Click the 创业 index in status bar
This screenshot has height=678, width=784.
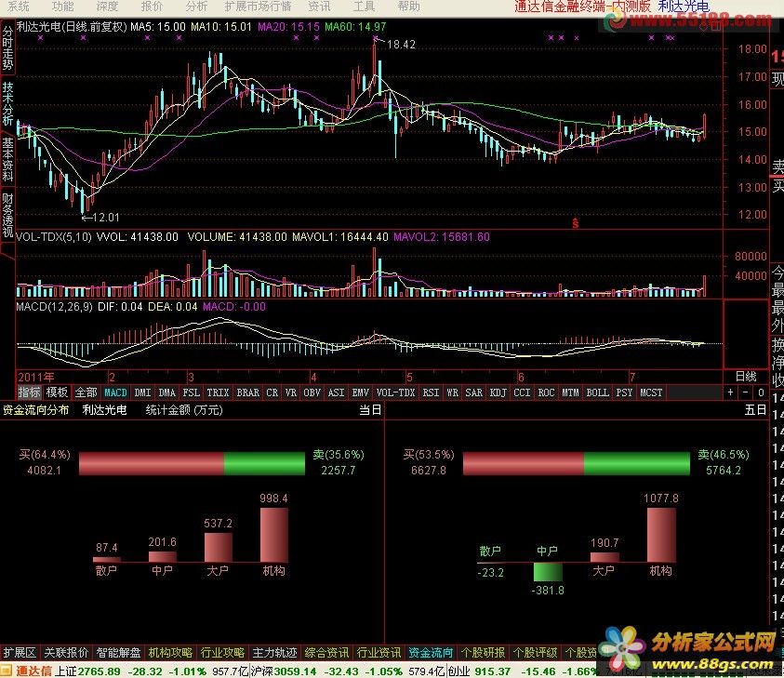[458, 671]
